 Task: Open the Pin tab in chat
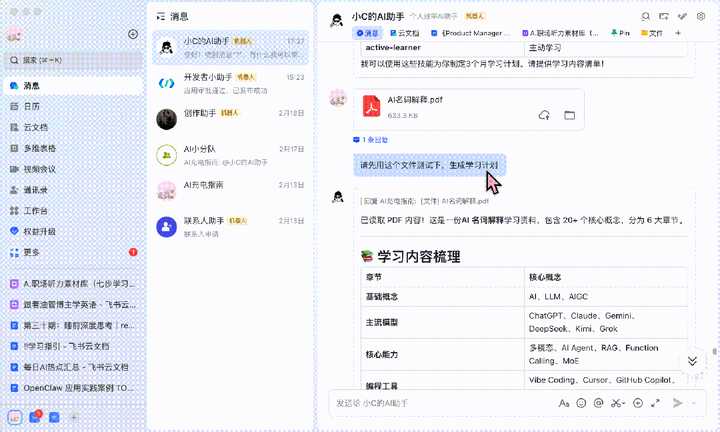point(620,33)
